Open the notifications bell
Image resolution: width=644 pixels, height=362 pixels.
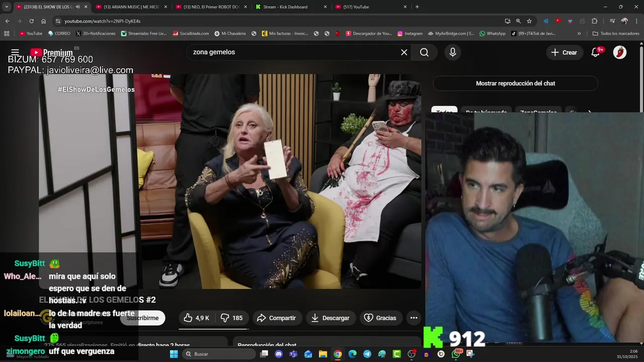[x=595, y=52]
